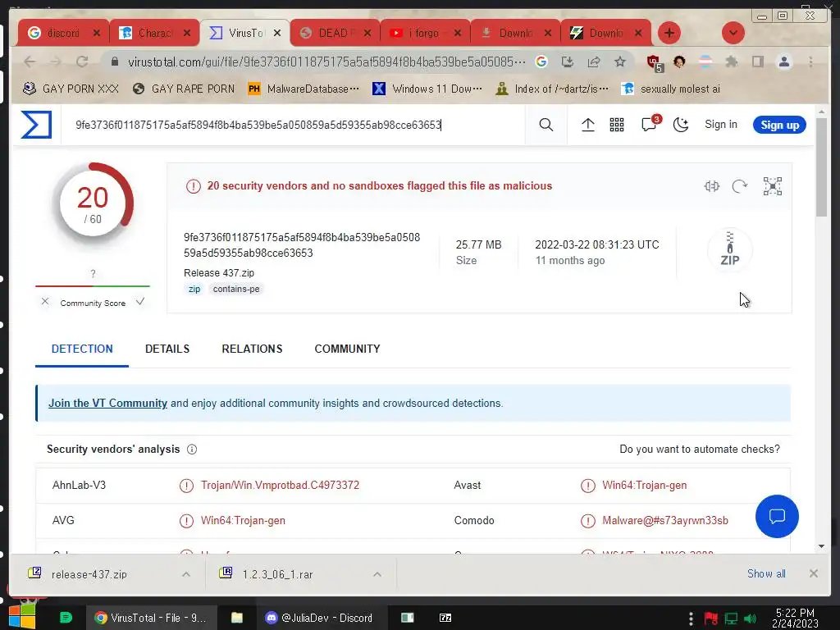Click the similarity compare icon in summary

[x=711, y=186]
